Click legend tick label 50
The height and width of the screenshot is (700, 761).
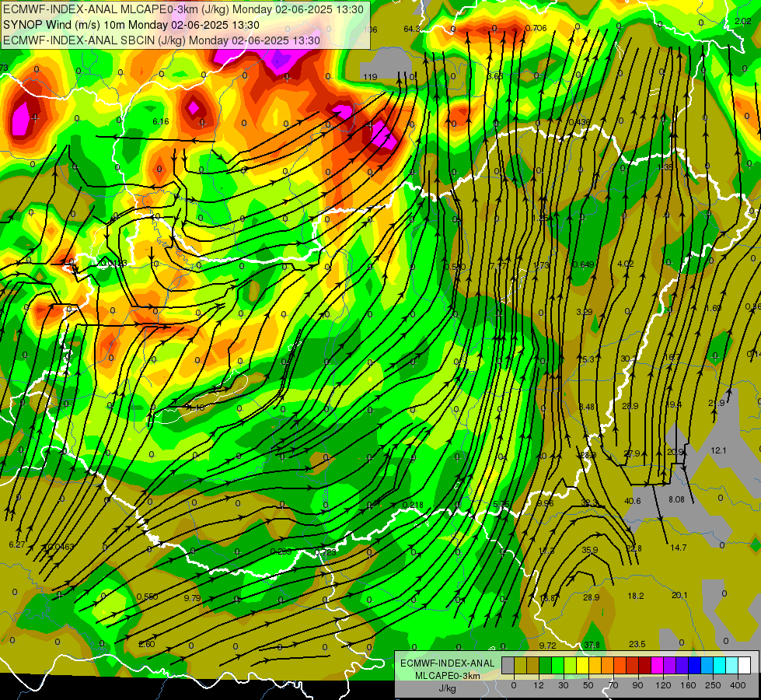pyautogui.click(x=588, y=685)
